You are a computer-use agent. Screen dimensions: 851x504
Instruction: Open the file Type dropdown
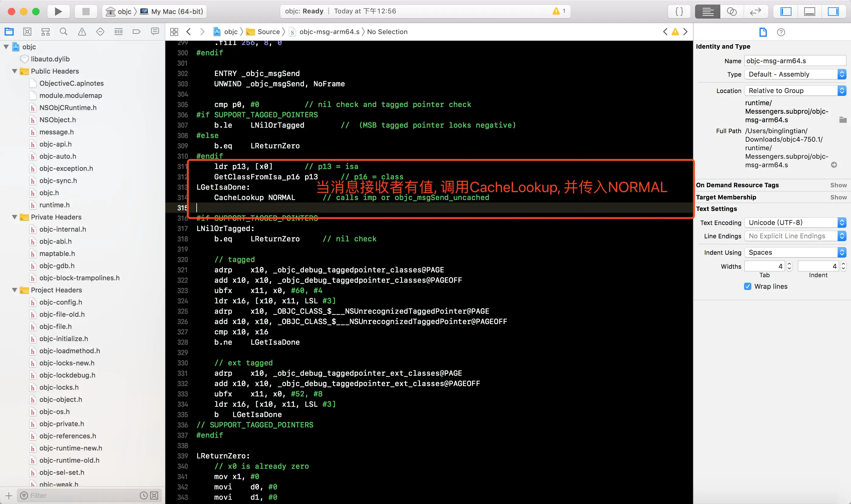point(795,74)
